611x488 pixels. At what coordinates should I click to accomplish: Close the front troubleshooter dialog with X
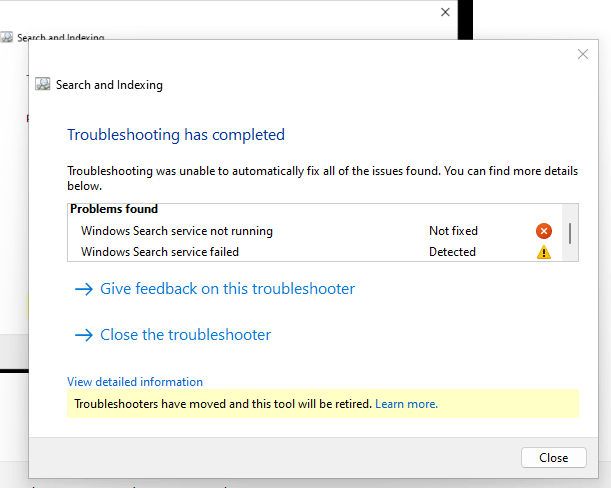click(x=583, y=54)
